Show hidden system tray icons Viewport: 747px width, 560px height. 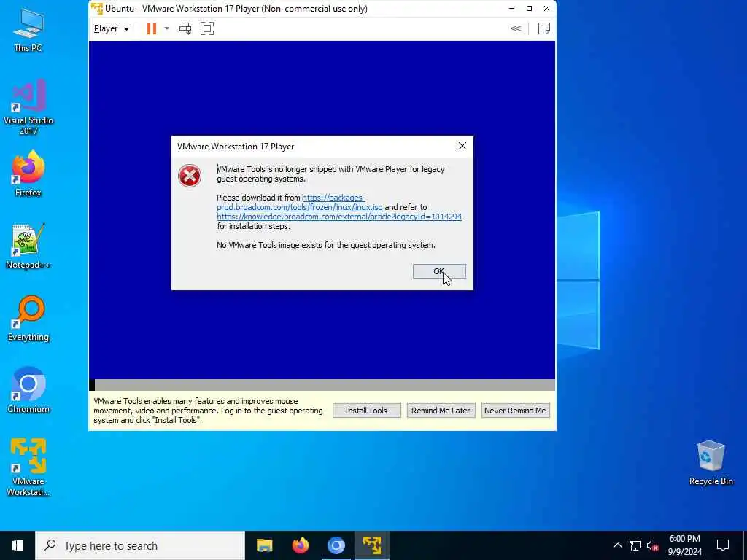617,545
